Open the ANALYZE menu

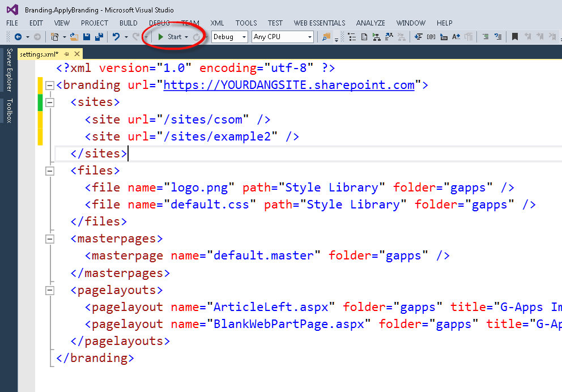[371, 23]
